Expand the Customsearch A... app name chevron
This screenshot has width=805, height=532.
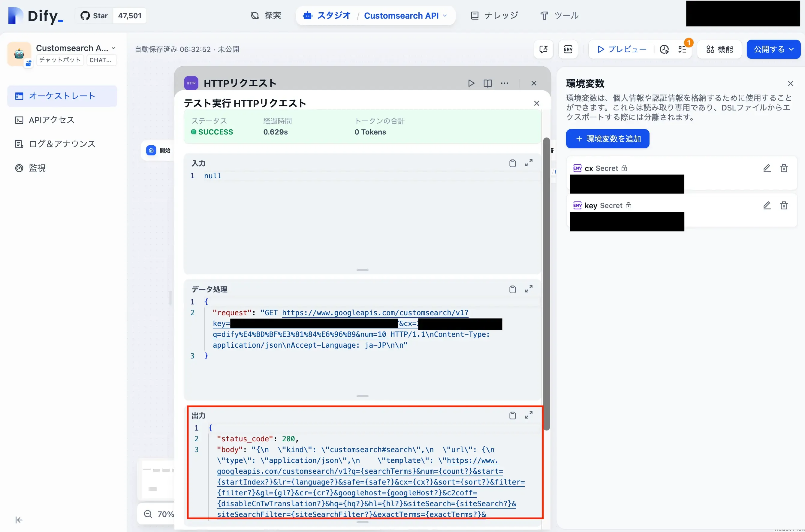[x=113, y=48]
